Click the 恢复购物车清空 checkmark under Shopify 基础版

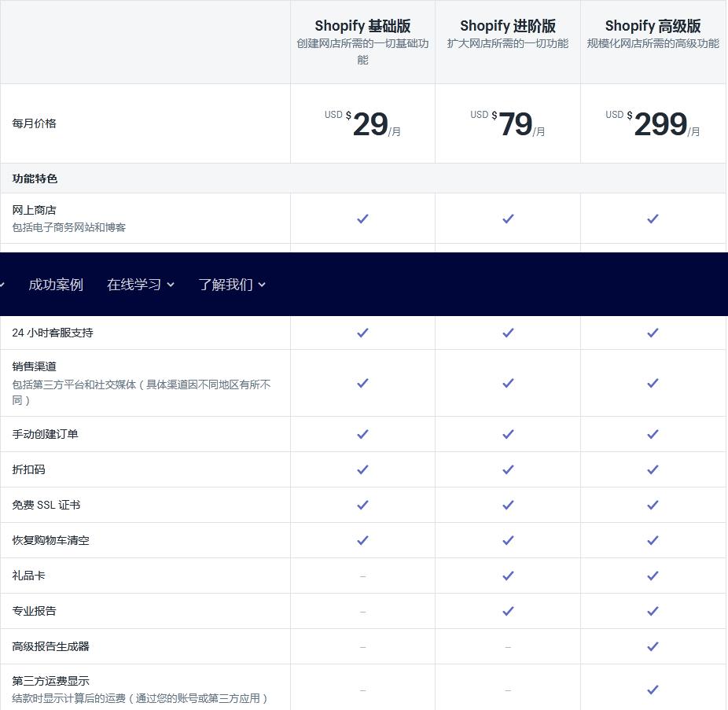click(x=362, y=539)
